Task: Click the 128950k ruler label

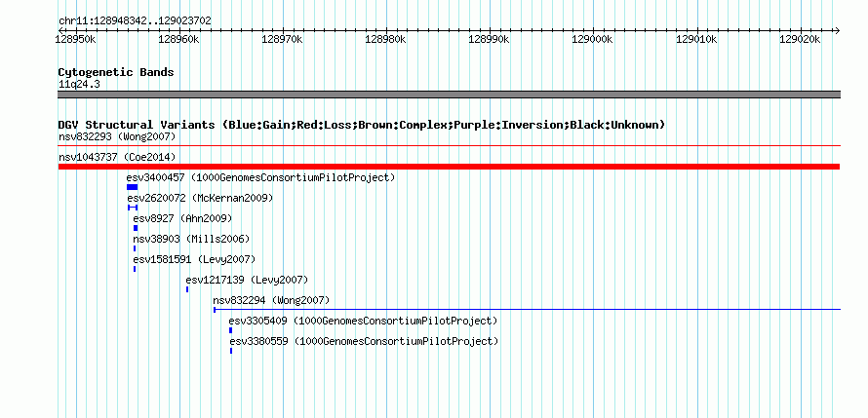Action: coord(75,39)
